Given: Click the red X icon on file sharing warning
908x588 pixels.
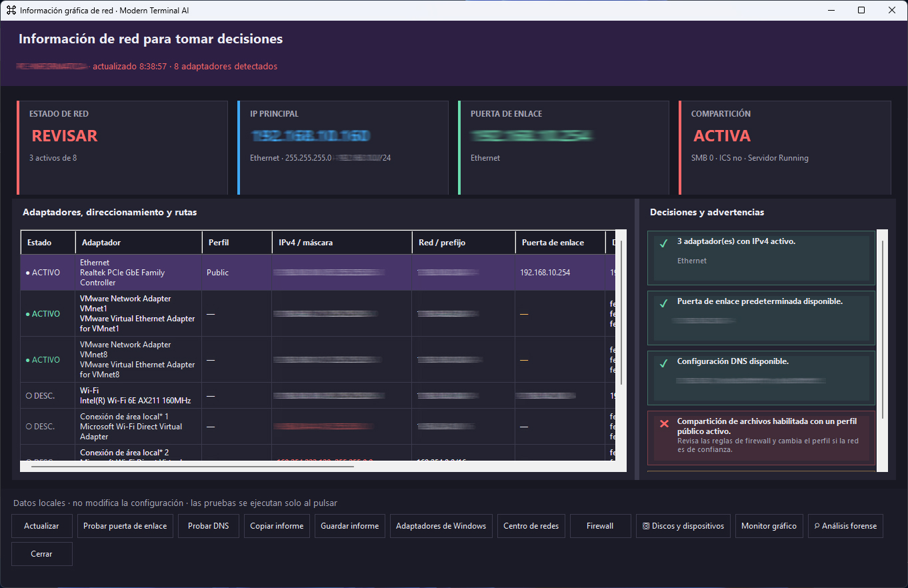Looking at the screenshot, I should [x=663, y=424].
